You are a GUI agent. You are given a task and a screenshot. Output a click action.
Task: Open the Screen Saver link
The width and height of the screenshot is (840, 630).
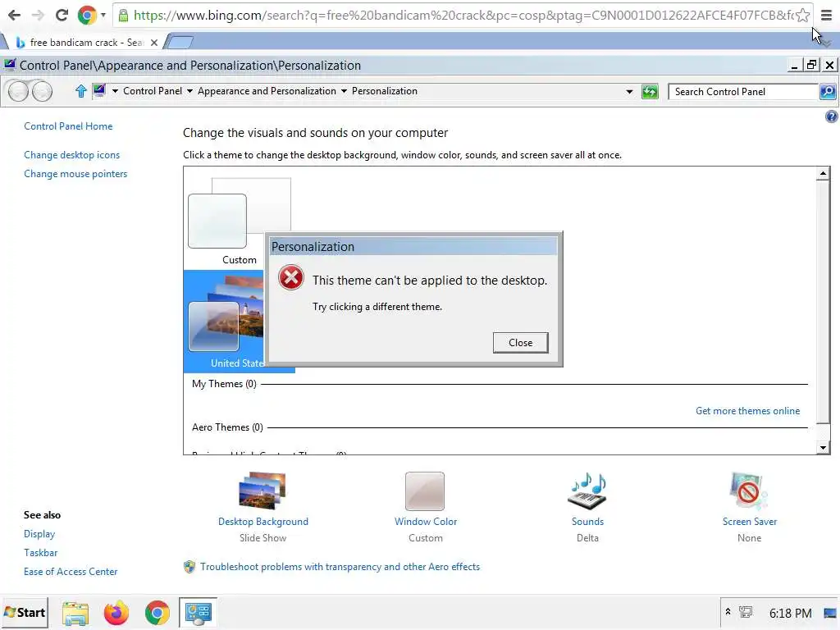pyautogui.click(x=750, y=522)
